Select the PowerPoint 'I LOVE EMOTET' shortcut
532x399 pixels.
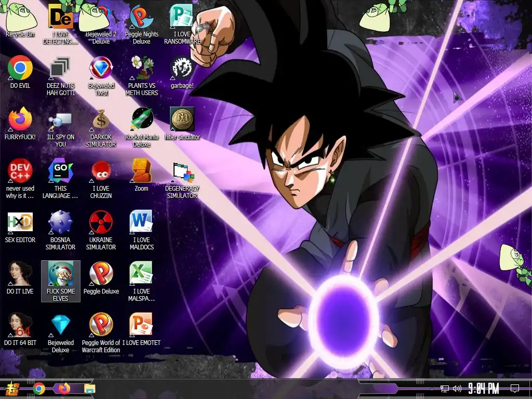(x=141, y=330)
